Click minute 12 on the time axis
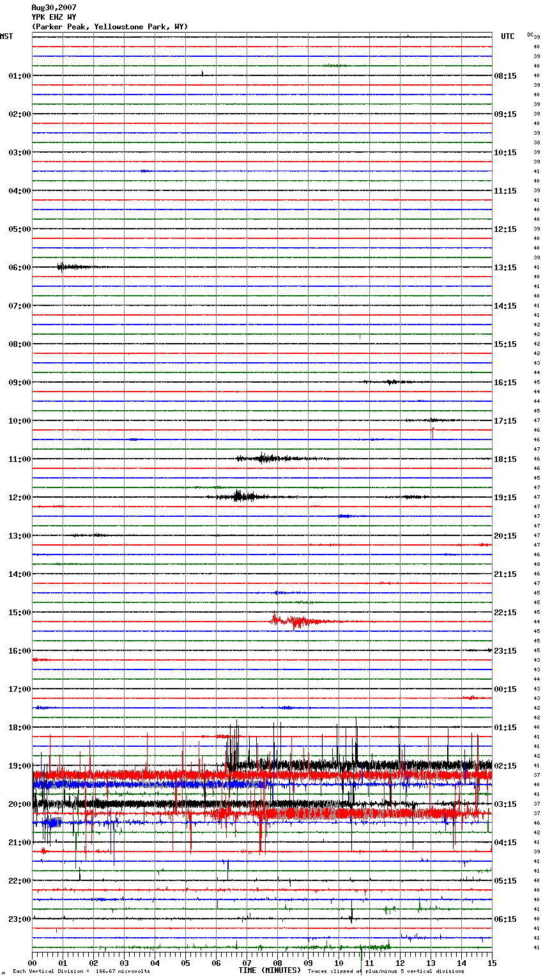The height and width of the screenshot is (980, 543). (x=401, y=963)
